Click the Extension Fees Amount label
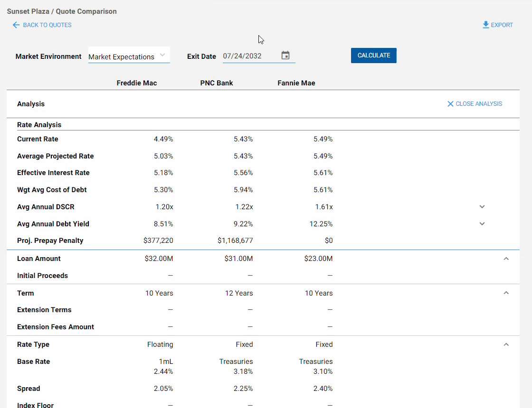This screenshot has height=408, width=532. pos(56,327)
